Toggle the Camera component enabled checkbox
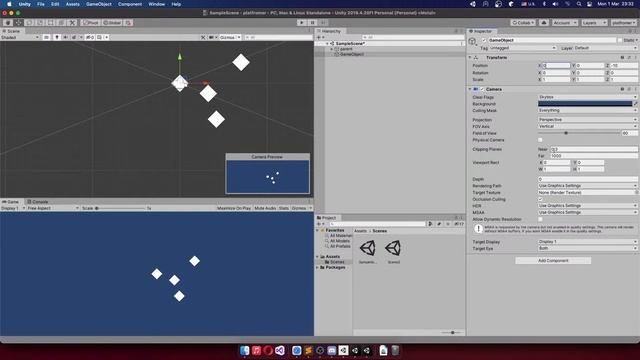640x360 pixels. [x=482, y=89]
